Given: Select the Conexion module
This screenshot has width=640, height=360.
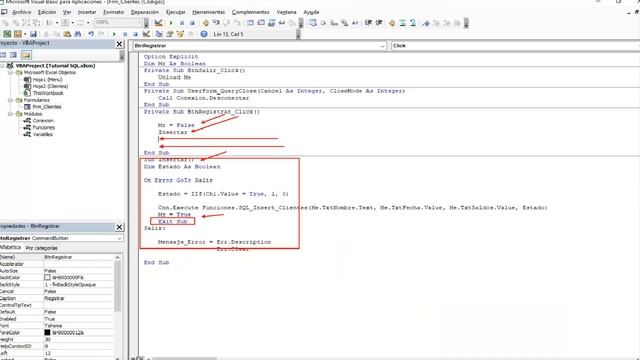Looking at the screenshot, I should coord(43,121).
